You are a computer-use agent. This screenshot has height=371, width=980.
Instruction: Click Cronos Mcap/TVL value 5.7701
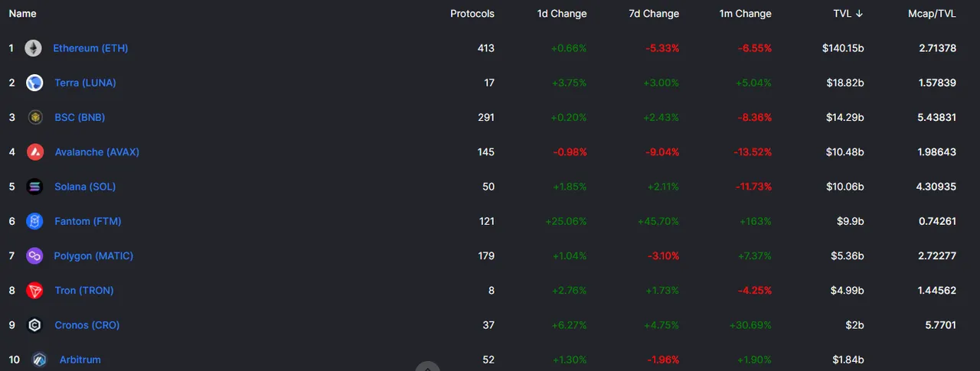click(940, 325)
